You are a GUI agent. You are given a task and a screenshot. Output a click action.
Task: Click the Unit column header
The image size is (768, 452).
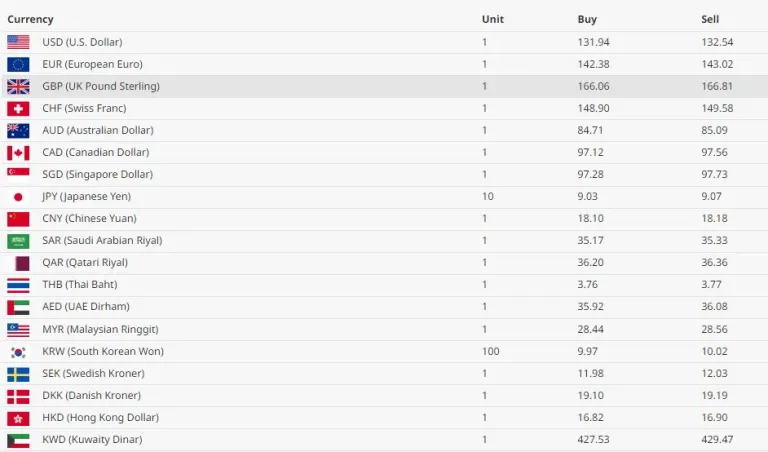(x=492, y=19)
